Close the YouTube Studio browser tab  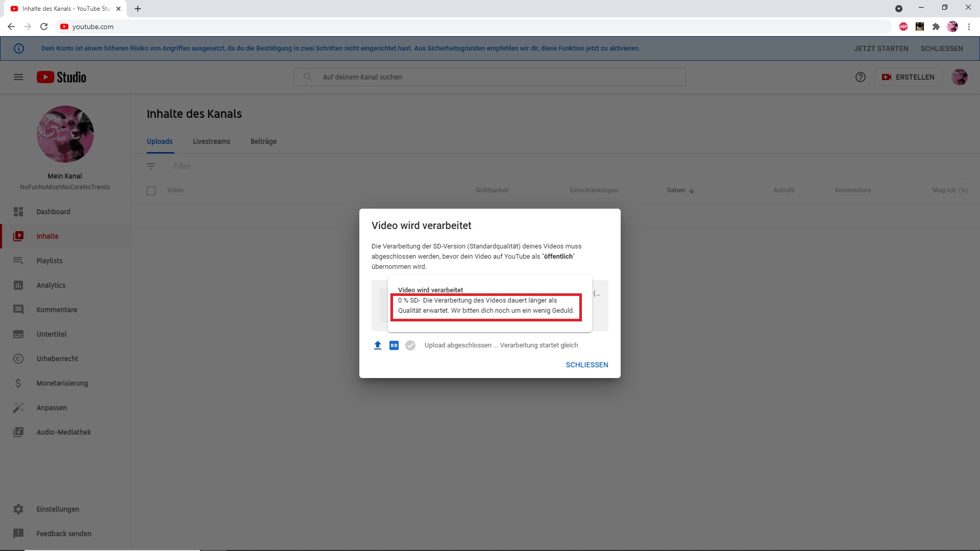[118, 9]
